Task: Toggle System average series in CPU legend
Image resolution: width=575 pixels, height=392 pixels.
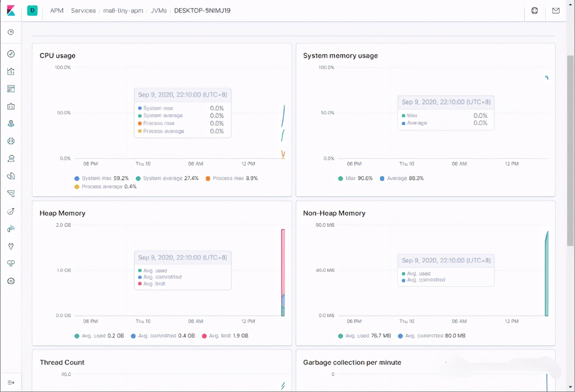Action: 167,178
